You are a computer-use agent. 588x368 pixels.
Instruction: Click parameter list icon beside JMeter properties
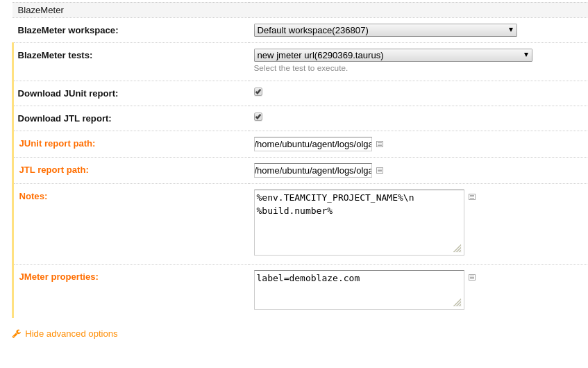[472, 278]
